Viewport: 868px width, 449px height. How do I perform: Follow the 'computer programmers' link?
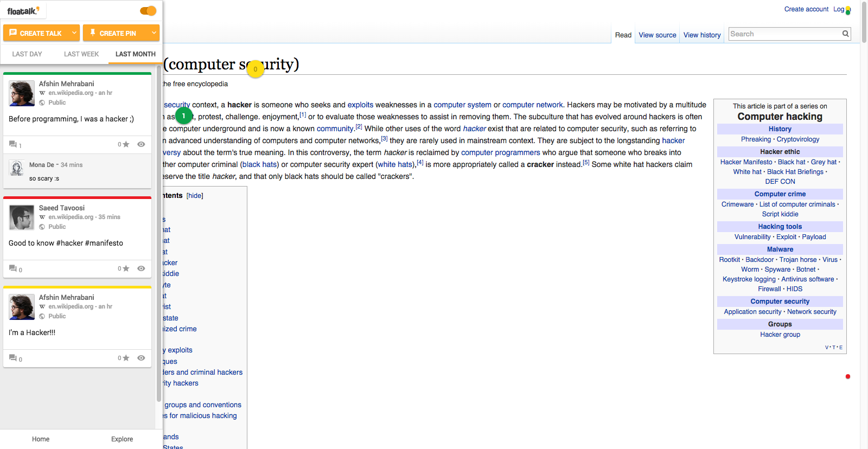pos(501,152)
